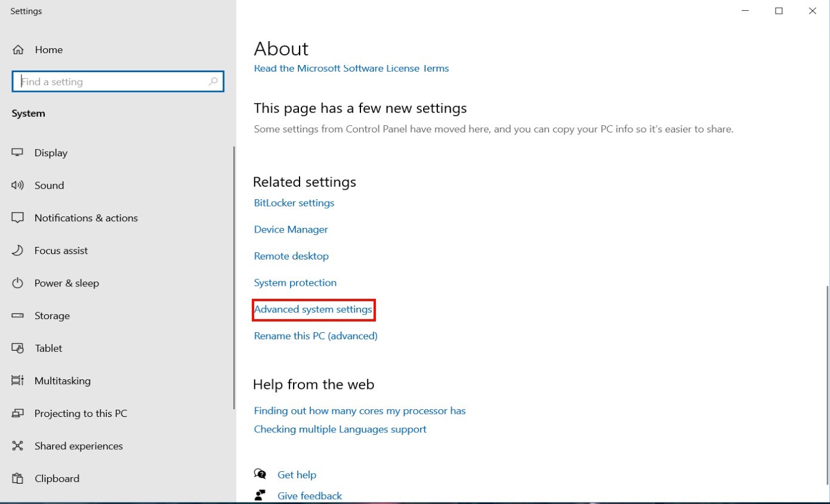Screen dimensions: 830x504
Task: Open Rename this PC (advanced)
Action: (316, 336)
